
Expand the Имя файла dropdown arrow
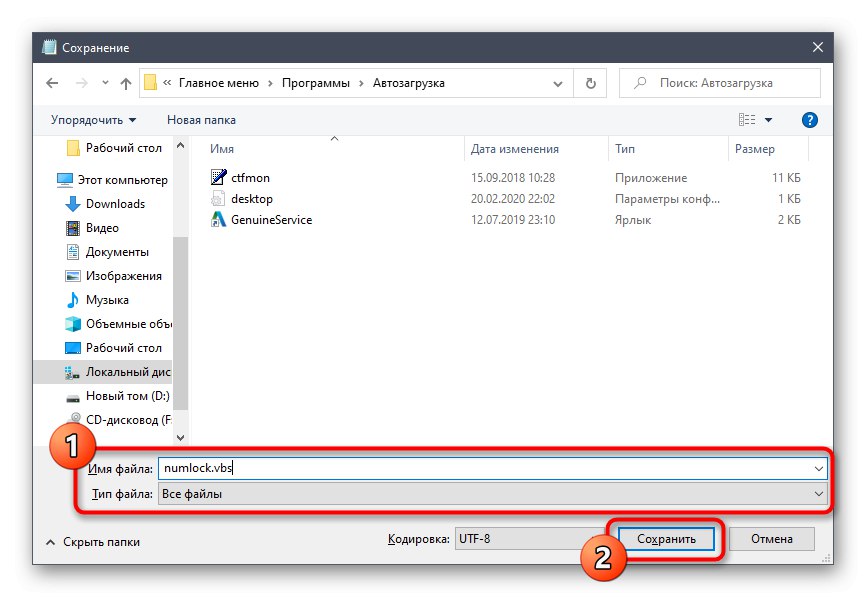[819, 468]
